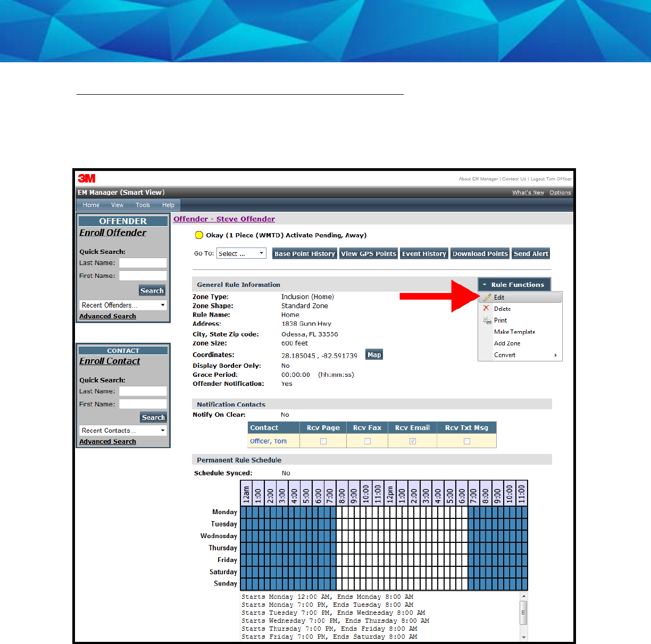Open the Tools menu
The height and width of the screenshot is (644, 651).
(x=143, y=205)
